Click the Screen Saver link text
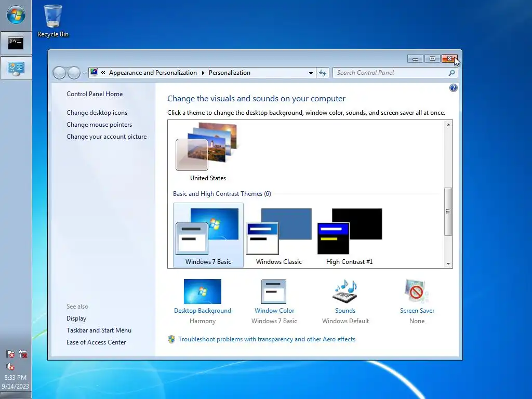 417,311
